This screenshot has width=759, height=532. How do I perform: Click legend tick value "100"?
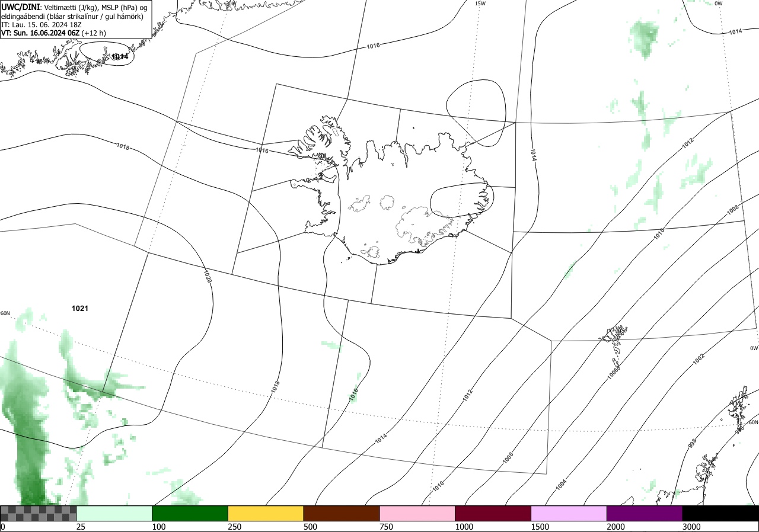tap(158, 527)
